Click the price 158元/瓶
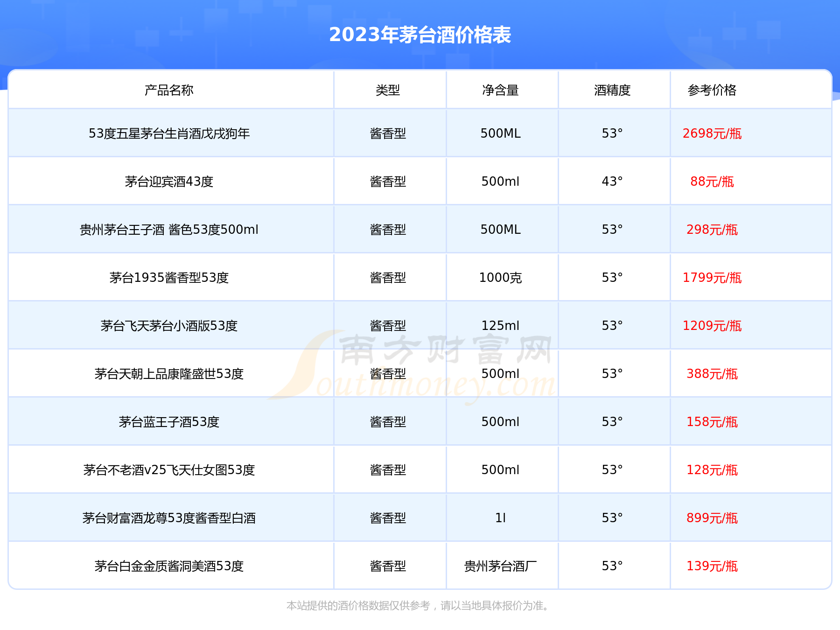The image size is (840, 630). pos(712,422)
